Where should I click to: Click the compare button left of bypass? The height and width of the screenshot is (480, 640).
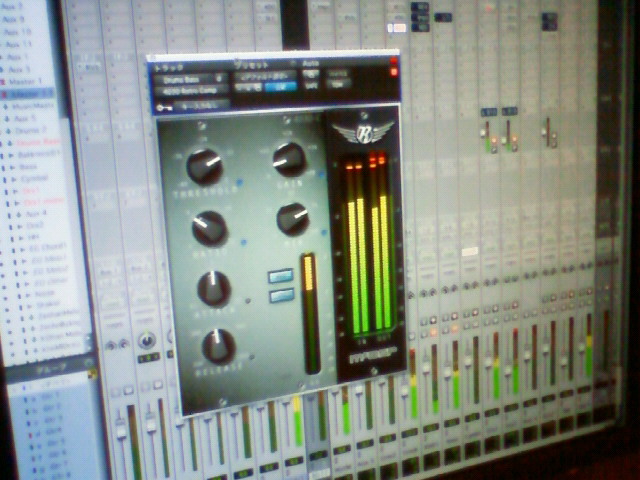click(x=249, y=87)
